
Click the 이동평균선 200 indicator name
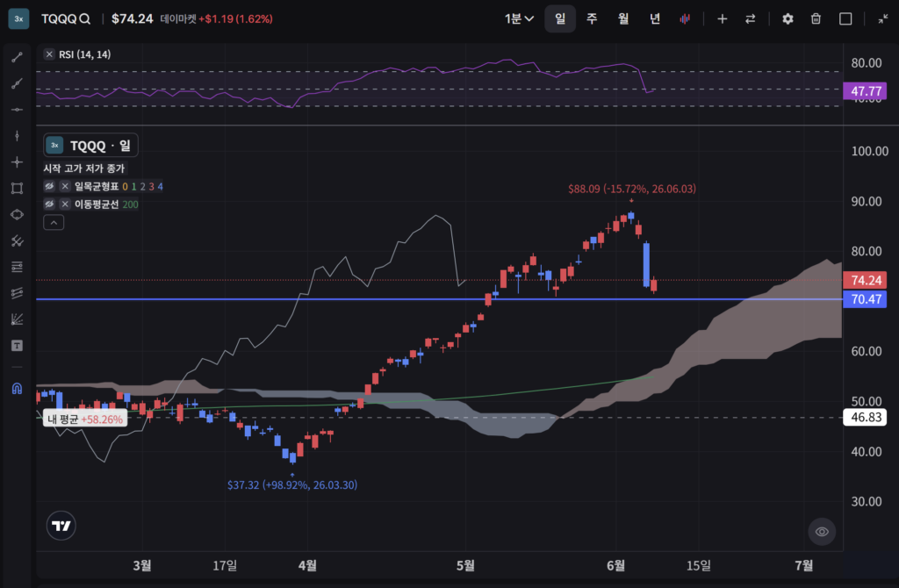coord(106,204)
